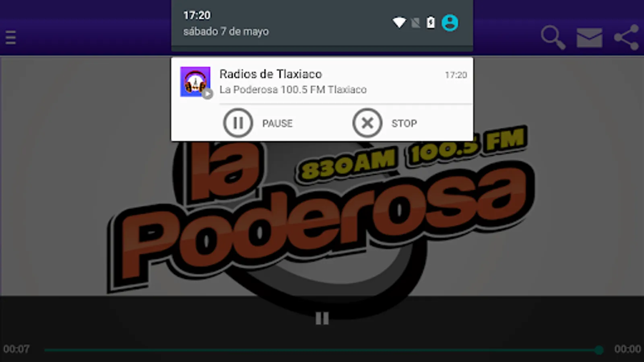The image size is (644, 362).
Task: Tap the date sábado 7 de mayo
Action: (226, 31)
